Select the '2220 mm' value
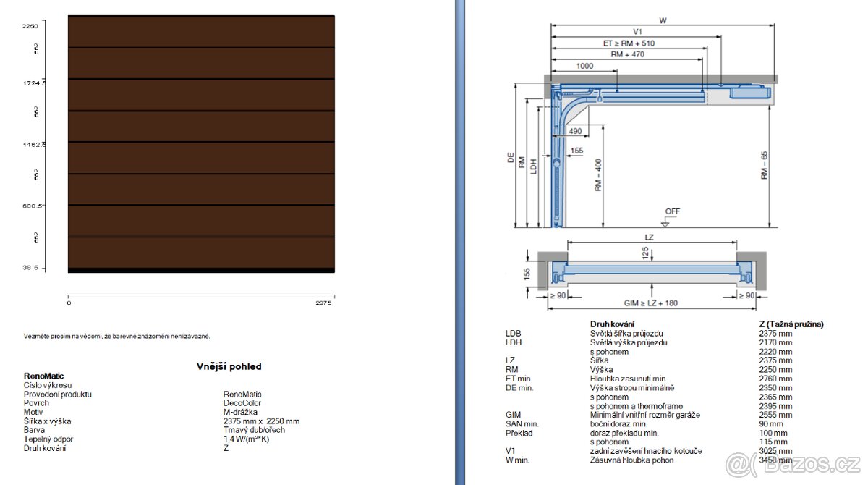This screenshot has height=485, width=868. (x=775, y=351)
